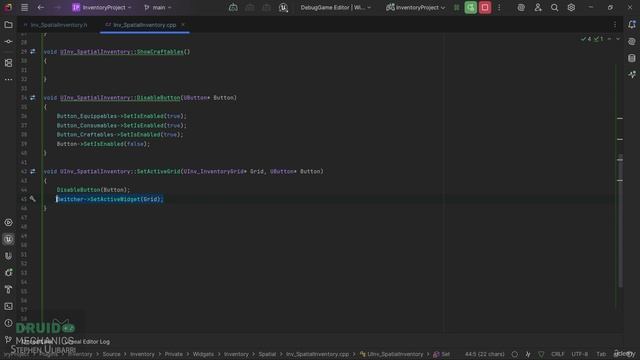Click the Button_Equippables->SetIsEnabled(true) line
The height and width of the screenshot is (360, 640).
(121, 116)
